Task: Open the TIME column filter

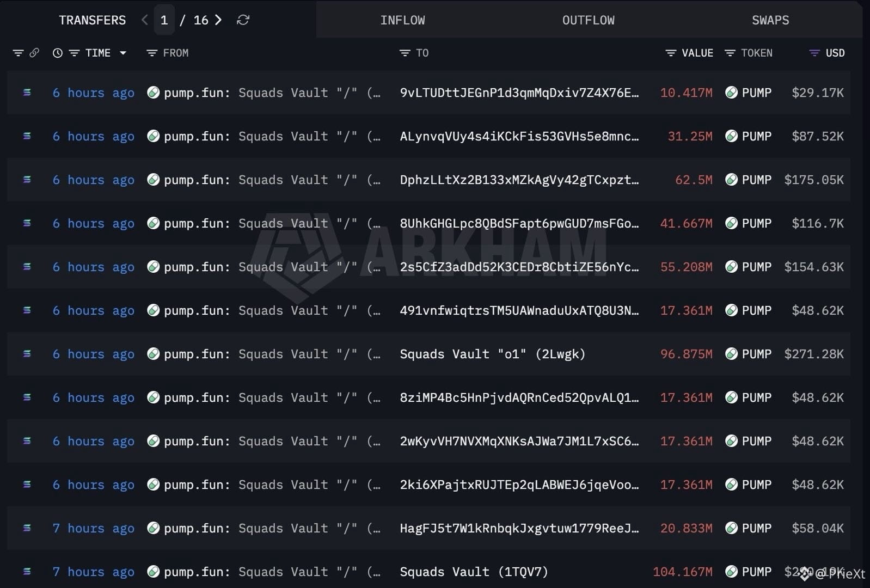Action: [74, 53]
